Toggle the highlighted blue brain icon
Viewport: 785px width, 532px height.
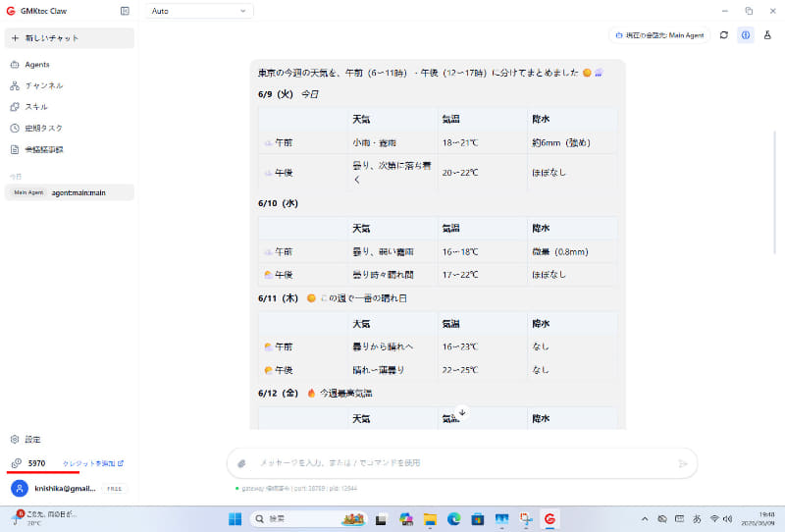point(746,35)
